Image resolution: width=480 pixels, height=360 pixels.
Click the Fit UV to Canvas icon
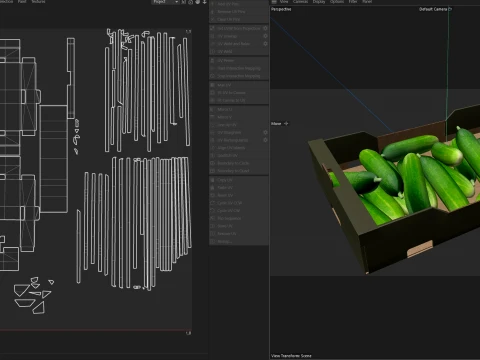[x=213, y=93]
